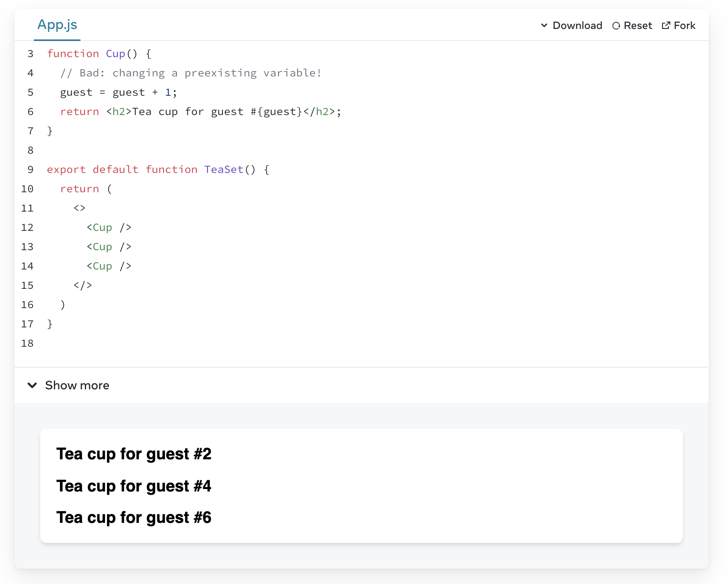Image resolution: width=728 pixels, height=584 pixels.
Task: Click the Download chevron icon
Action: [544, 25]
